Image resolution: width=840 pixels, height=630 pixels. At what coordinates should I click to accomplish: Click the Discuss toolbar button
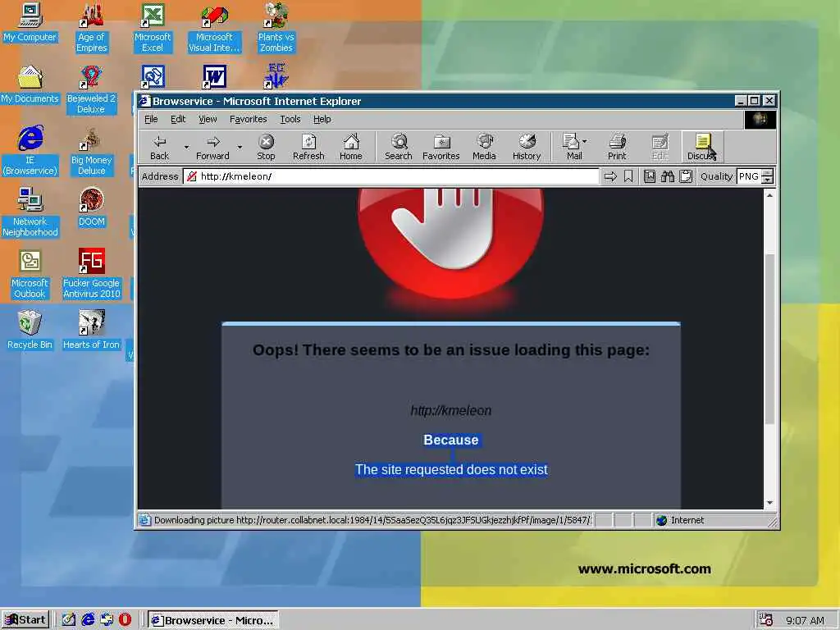[702, 147]
